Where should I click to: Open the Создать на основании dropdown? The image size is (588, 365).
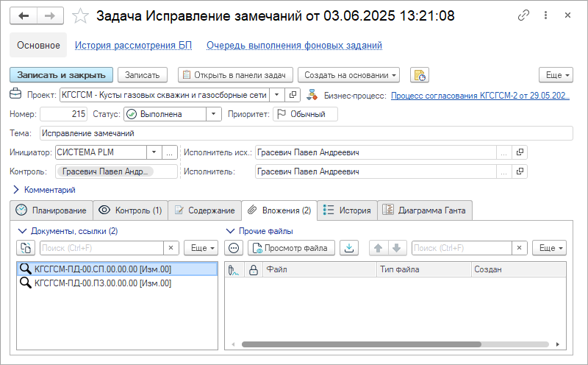[350, 75]
